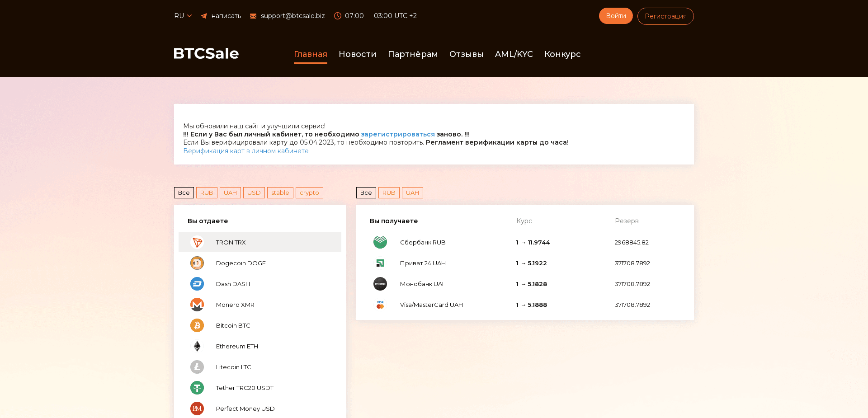Image resolution: width=868 pixels, height=418 pixels.
Task: Toggle the crypto filter
Action: (309, 193)
